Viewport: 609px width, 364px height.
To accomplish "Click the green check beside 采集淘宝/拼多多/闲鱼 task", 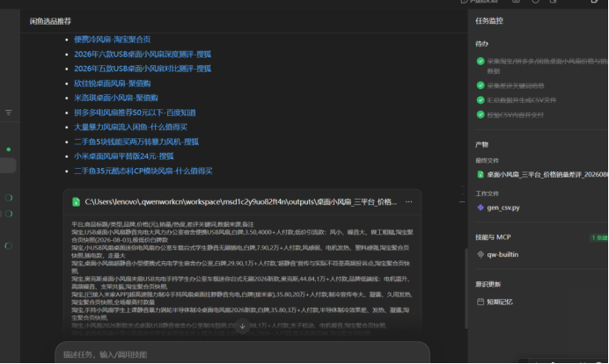I will [481, 62].
